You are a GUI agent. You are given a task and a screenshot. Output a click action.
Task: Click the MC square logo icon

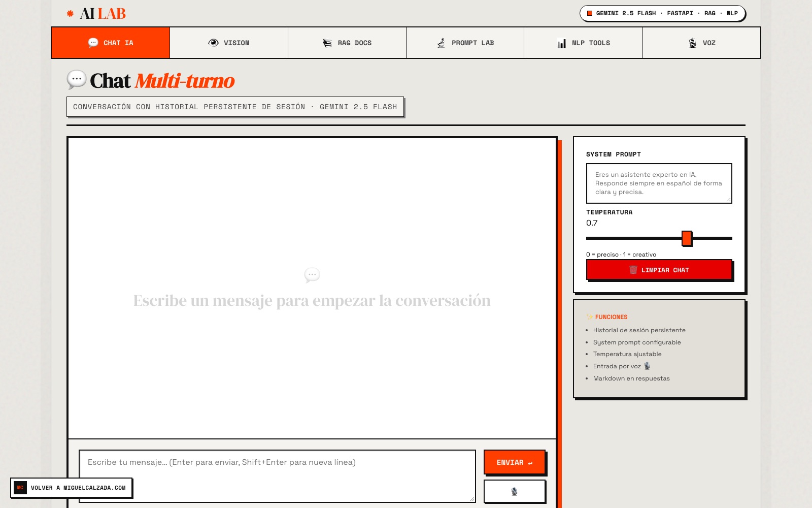[20, 488]
